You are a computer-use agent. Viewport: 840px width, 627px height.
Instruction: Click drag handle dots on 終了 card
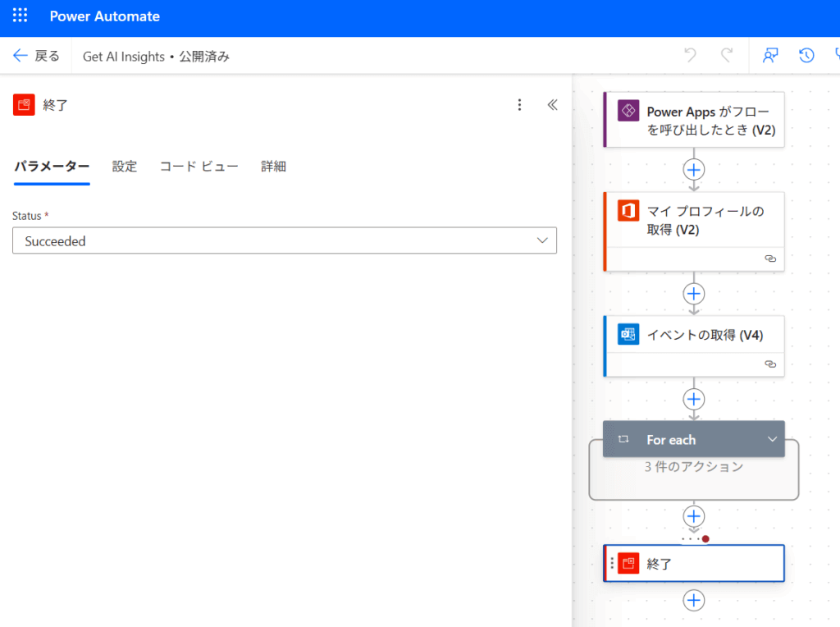[612, 563]
